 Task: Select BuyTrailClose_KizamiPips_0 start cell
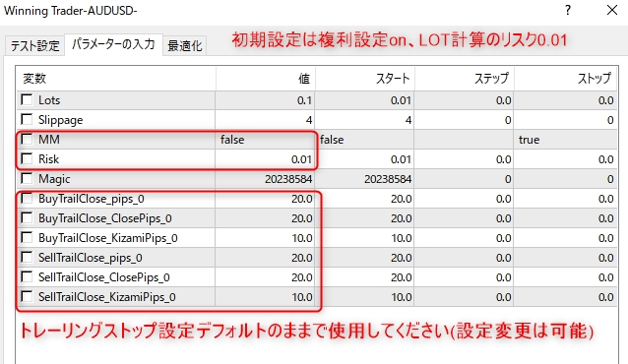pyautogui.click(x=364, y=238)
